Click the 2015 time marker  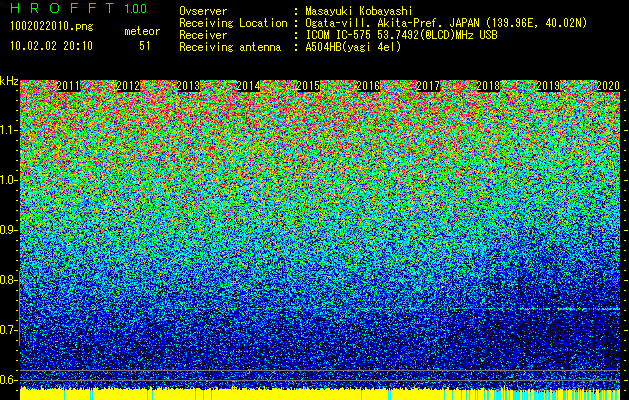tap(308, 86)
